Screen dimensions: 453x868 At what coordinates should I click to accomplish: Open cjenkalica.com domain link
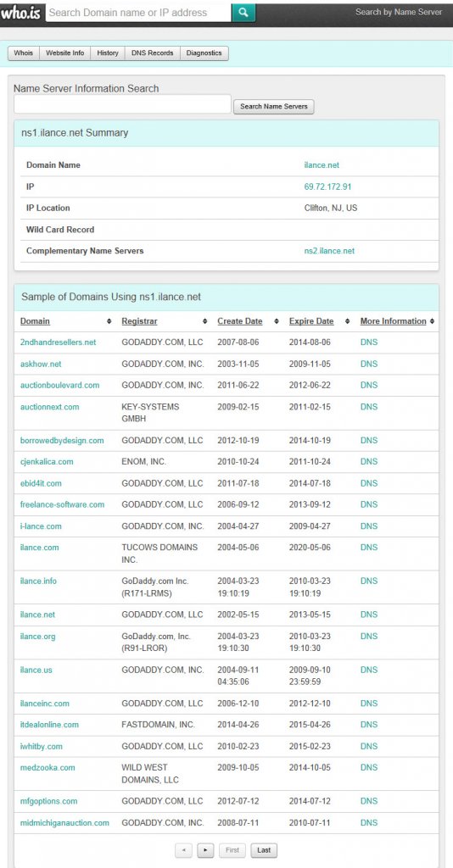click(x=47, y=462)
